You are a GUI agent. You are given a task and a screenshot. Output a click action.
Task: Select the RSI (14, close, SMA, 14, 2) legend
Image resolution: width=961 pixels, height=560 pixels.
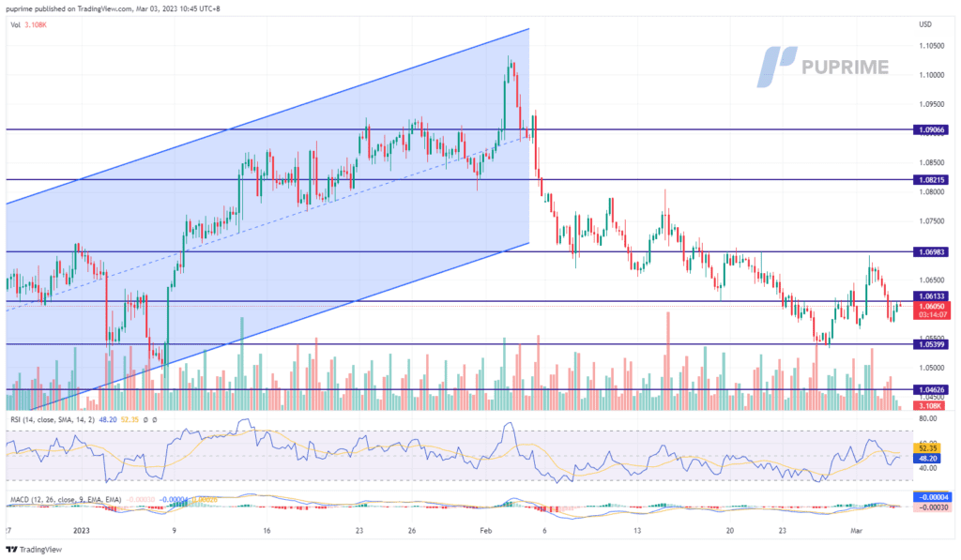pos(53,419)
